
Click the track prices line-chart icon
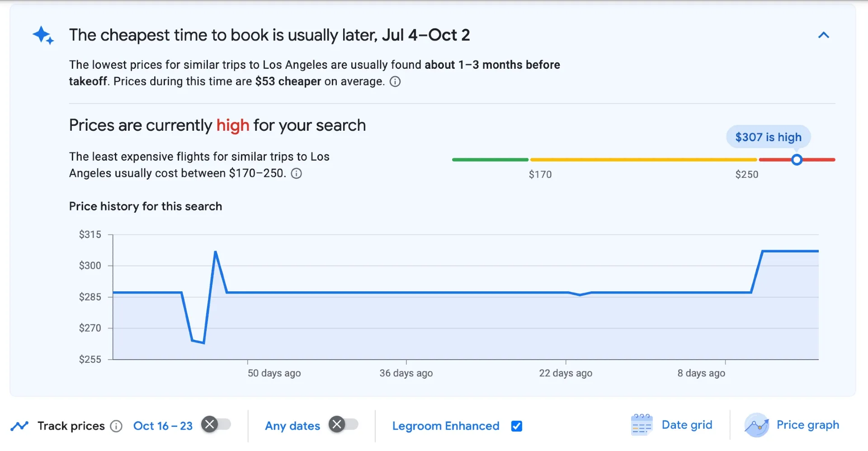click(x=20, y=426)
